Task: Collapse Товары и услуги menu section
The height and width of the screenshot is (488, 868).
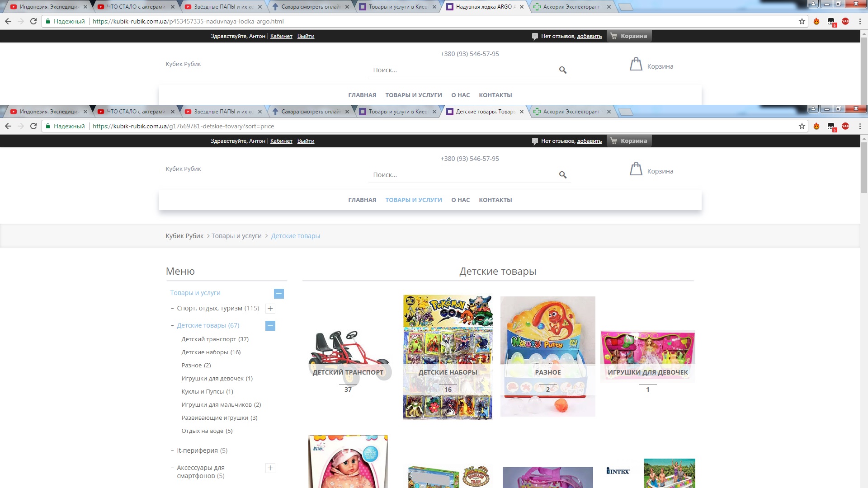Action: (279, 294)
